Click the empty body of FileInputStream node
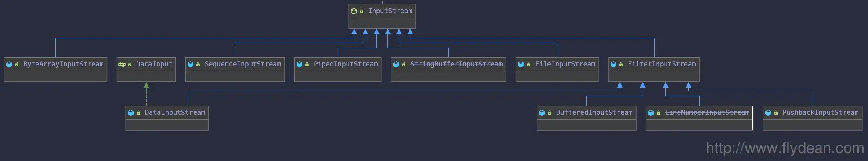868x161 pixels. (x=557, y=77)
